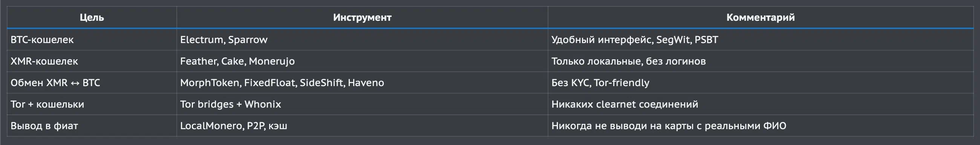This screenshot has width=980, height=145.
Task: Click the Electrum, Sparrow cell
Action: [x=362, y=40]
